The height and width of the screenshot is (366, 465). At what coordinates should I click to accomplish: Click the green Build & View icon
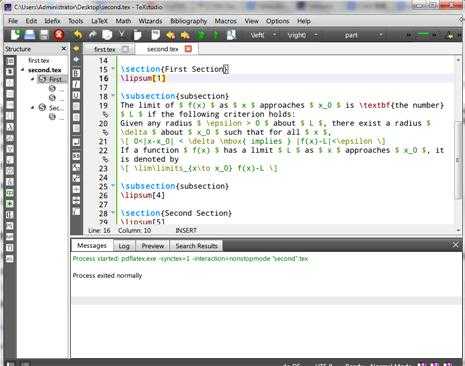(x=201, y=35)
